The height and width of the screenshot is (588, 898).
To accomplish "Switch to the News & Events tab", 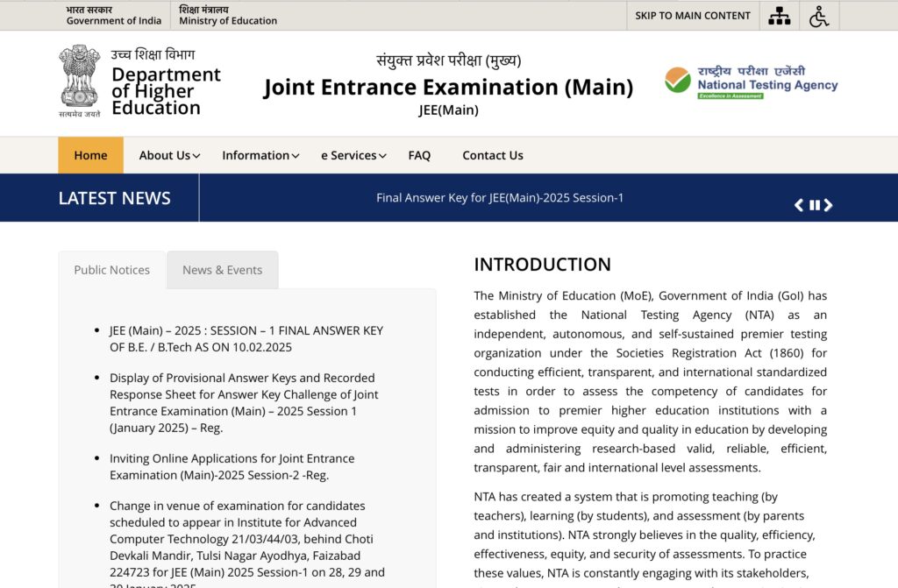I will 222,270.
